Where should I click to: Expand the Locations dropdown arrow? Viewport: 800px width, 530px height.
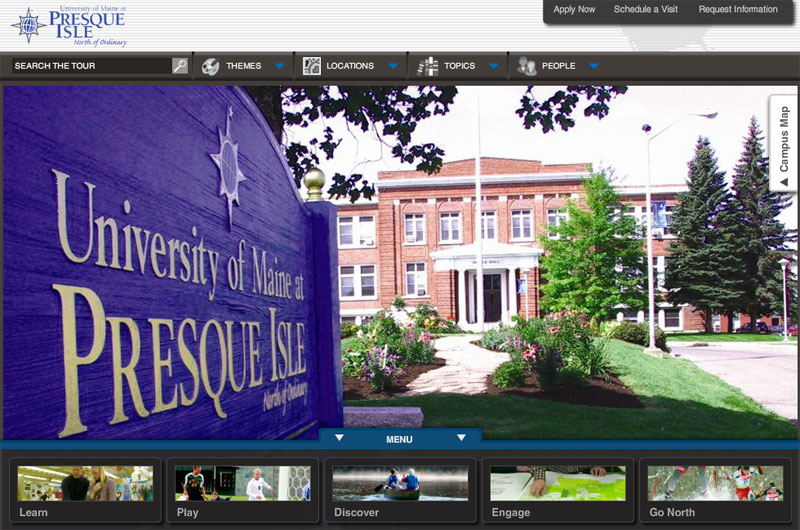tap(393, 67)
